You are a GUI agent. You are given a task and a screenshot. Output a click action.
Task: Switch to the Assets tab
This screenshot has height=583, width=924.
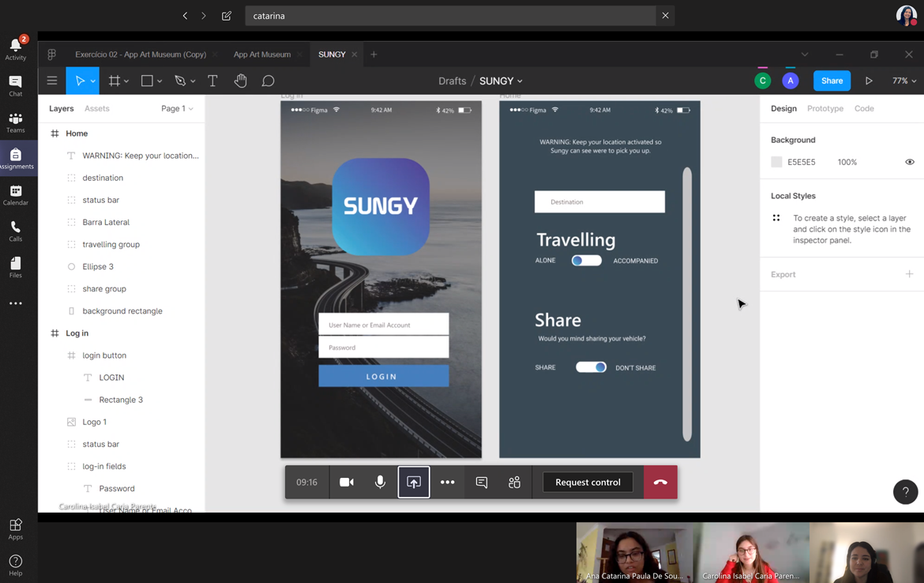tap(97, 108)
